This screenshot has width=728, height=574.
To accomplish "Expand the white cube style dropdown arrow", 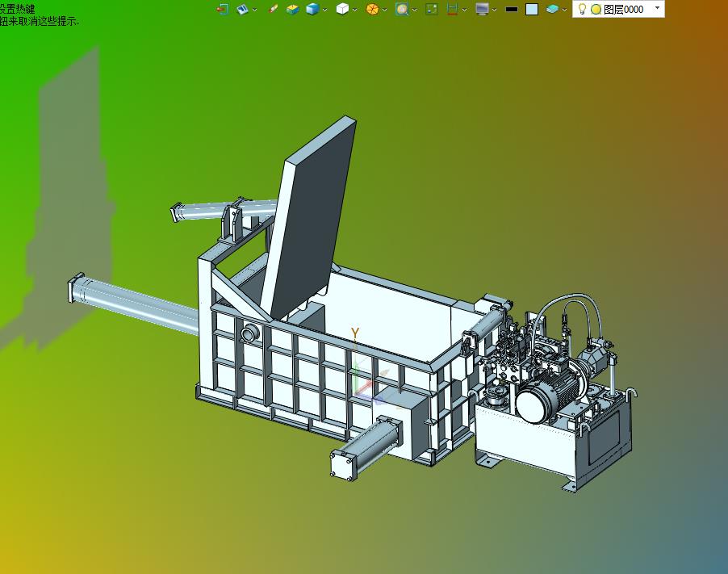I will coord(354,10).
